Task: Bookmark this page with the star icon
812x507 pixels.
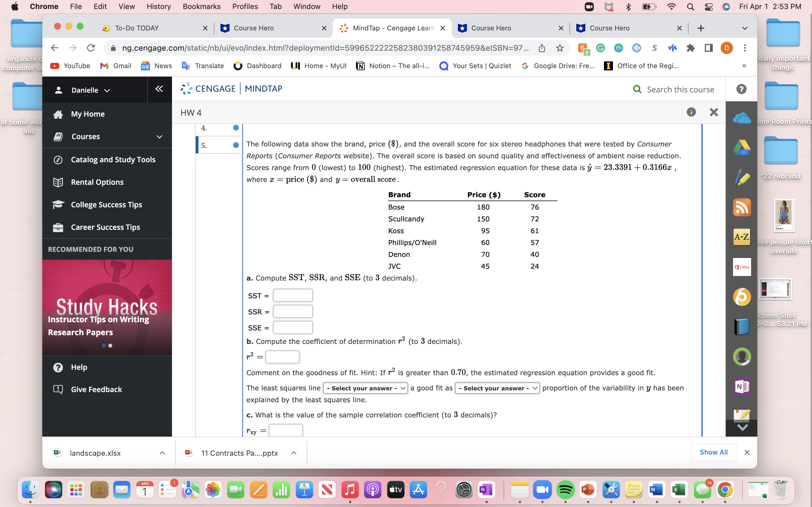Action: point(560,48)
